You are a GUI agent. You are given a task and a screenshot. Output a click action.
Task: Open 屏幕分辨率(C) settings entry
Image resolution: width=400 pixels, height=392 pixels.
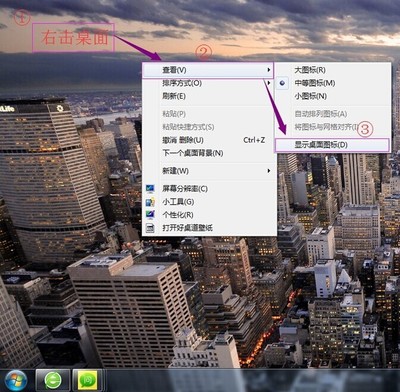pos(209,189)
